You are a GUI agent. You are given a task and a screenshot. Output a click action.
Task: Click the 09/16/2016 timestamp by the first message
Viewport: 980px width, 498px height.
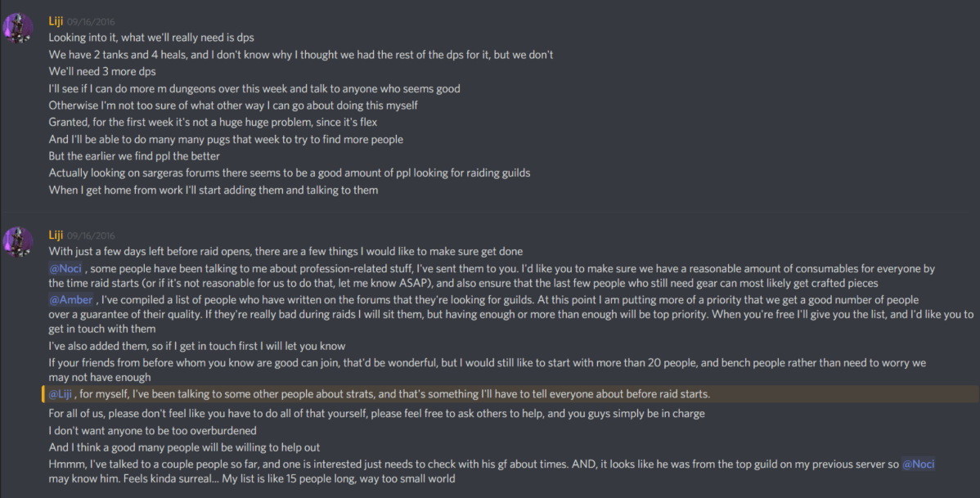point(92,21)
